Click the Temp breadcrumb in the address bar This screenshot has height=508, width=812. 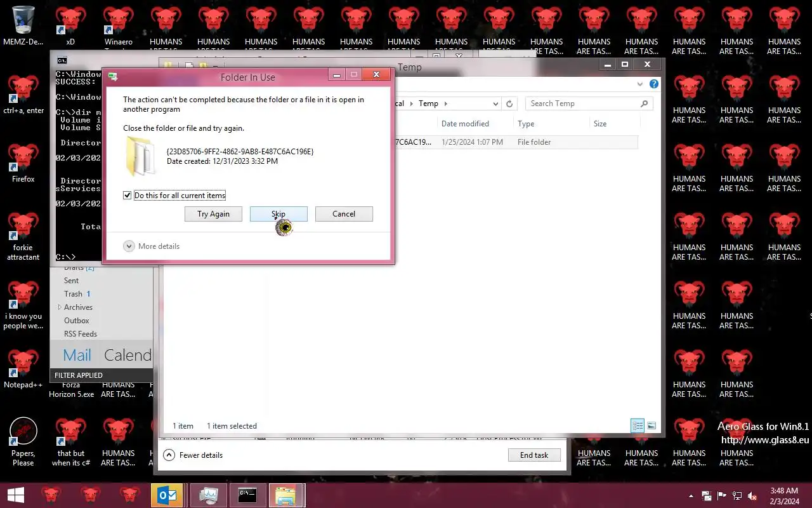tap(428, 104)
